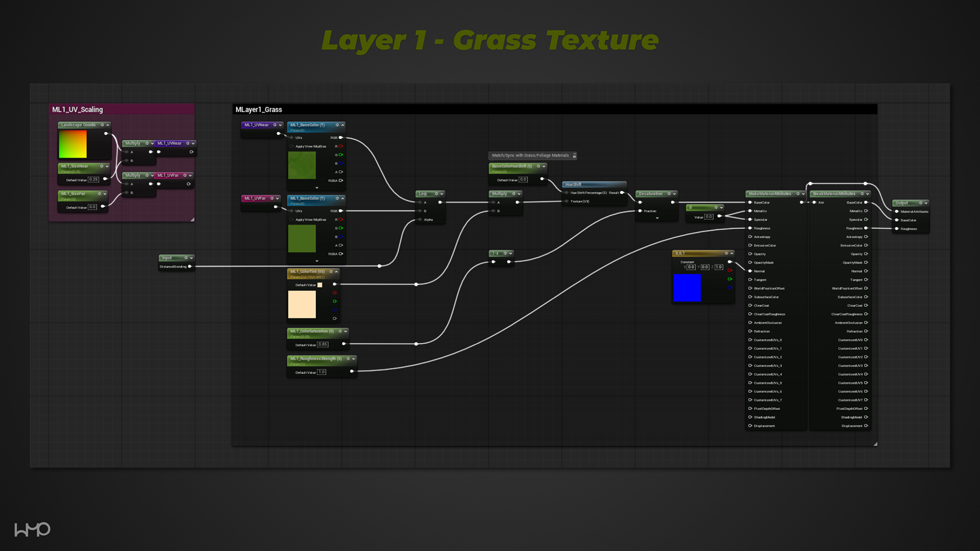Click the ML1_ColorSaturation default value field
980x551 pixels.
[323, 345]
